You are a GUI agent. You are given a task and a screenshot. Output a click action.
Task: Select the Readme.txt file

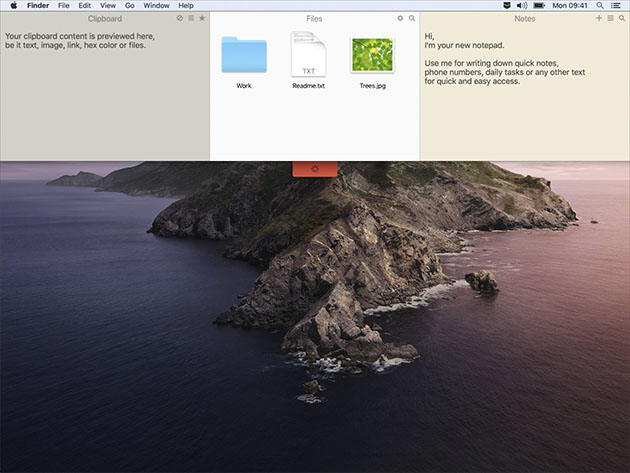[308, 56]
